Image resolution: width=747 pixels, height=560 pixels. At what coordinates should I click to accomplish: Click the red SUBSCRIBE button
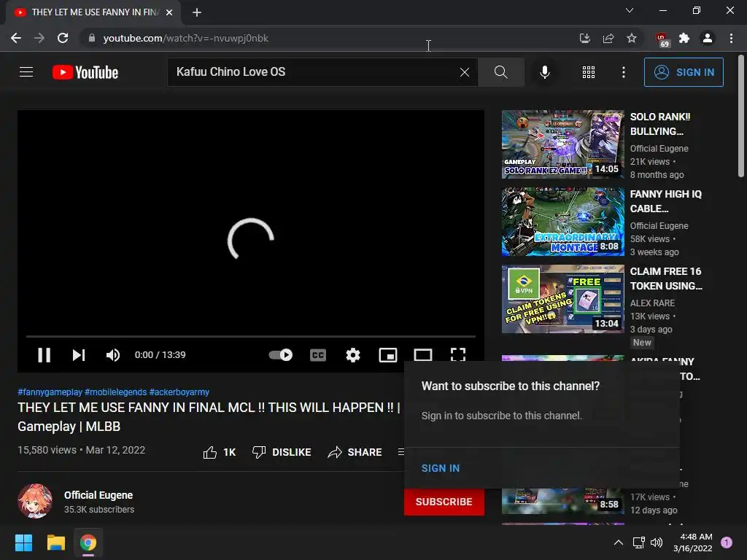[x=444, y=502]
